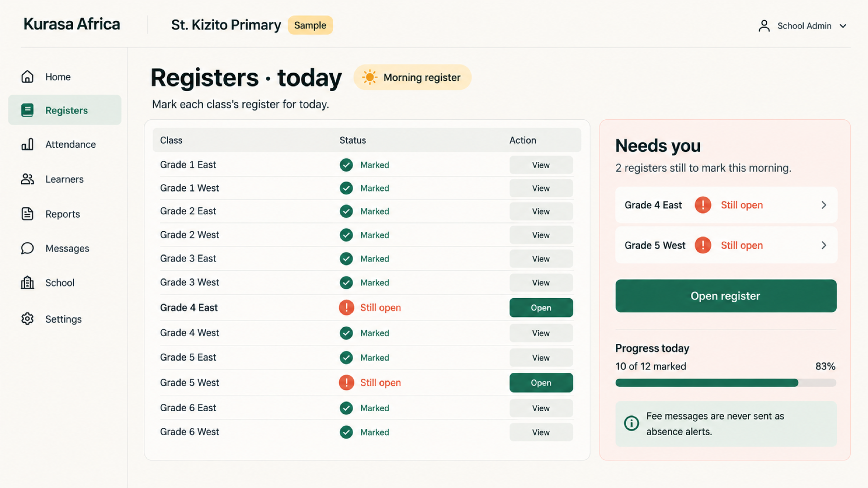View the Grade 3 East register
Viewport: 868px width, 488px height.
541,259
